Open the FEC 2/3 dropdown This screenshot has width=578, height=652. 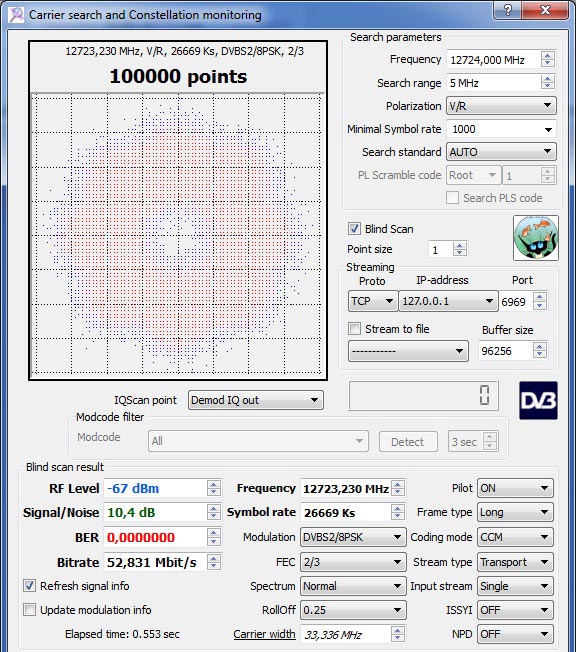click(x=353, y=562)
